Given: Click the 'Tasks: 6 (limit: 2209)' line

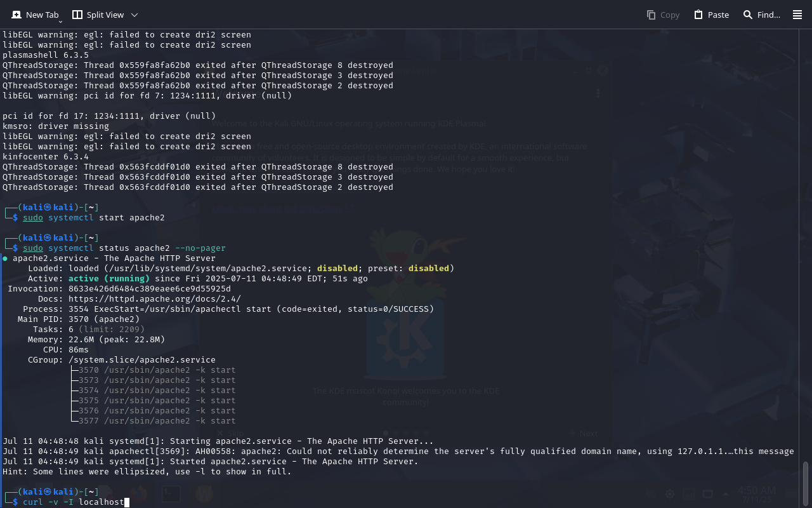Looking at the screenshot, I should click(89, 330).
